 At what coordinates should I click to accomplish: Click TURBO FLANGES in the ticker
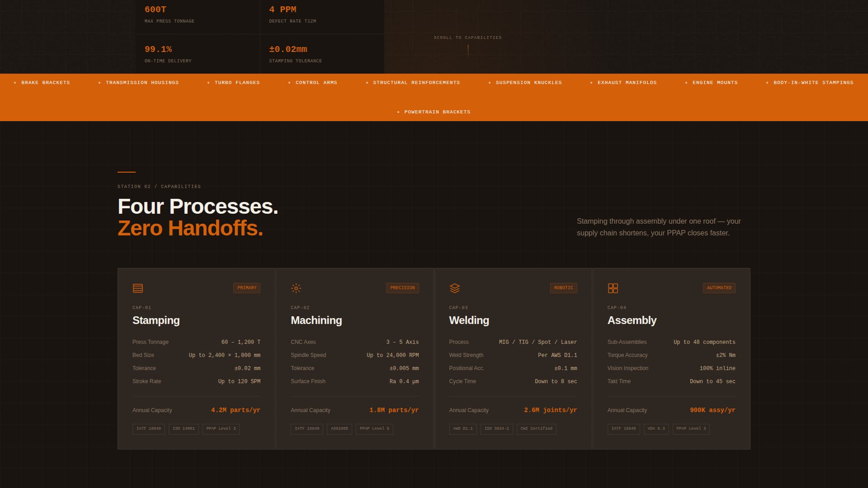point(237,83)
